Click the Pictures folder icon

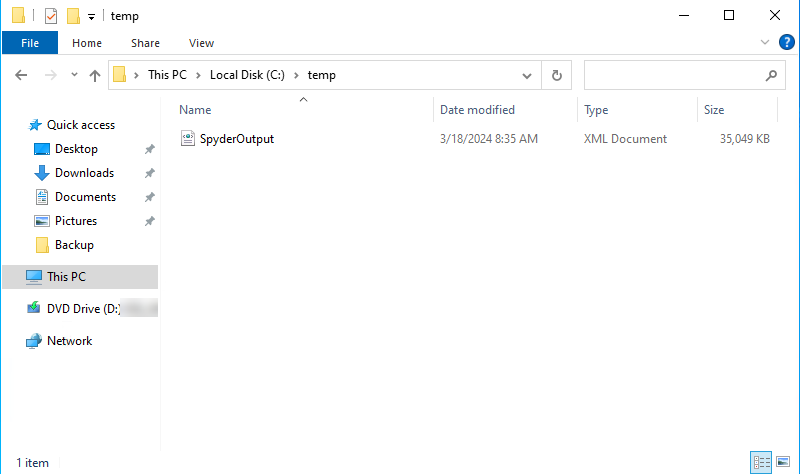click(42, 221)
